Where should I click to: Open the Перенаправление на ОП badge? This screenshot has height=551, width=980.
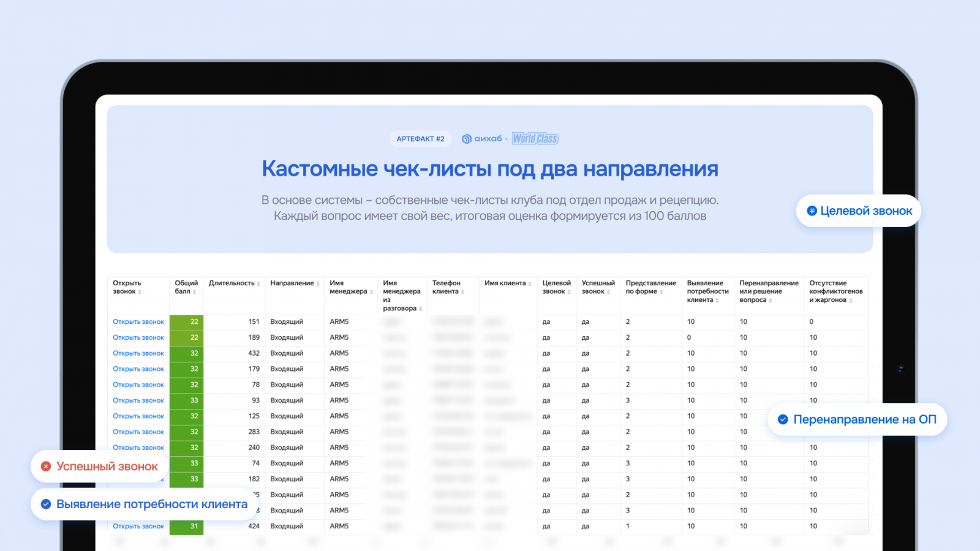point(857,419)
